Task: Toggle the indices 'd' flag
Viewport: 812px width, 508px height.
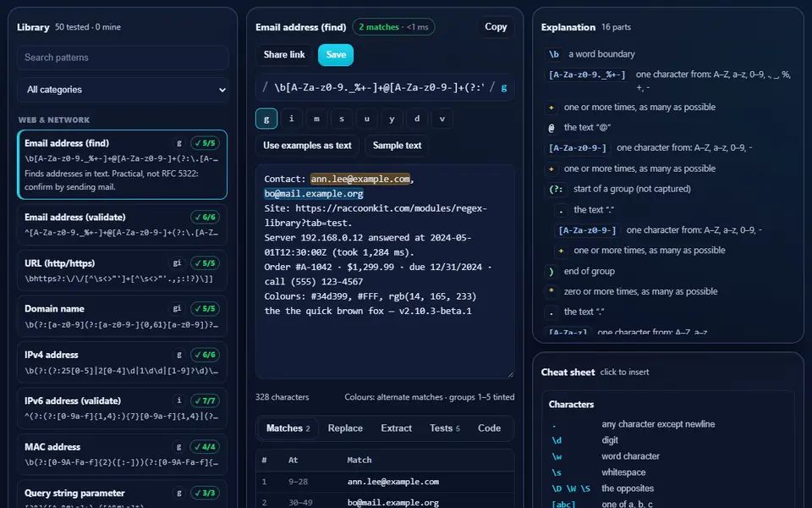Action: click(x=417, y=119)
